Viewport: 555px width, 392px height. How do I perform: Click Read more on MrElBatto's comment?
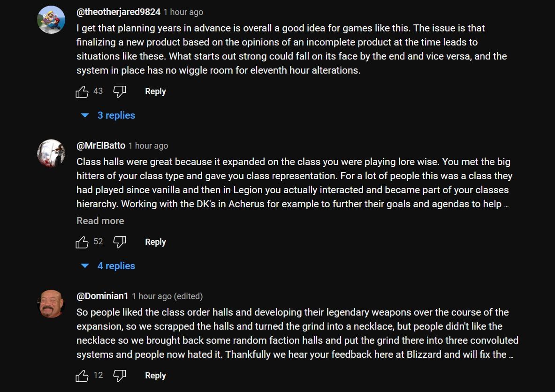pyautogui.click(x=100, y=221)
